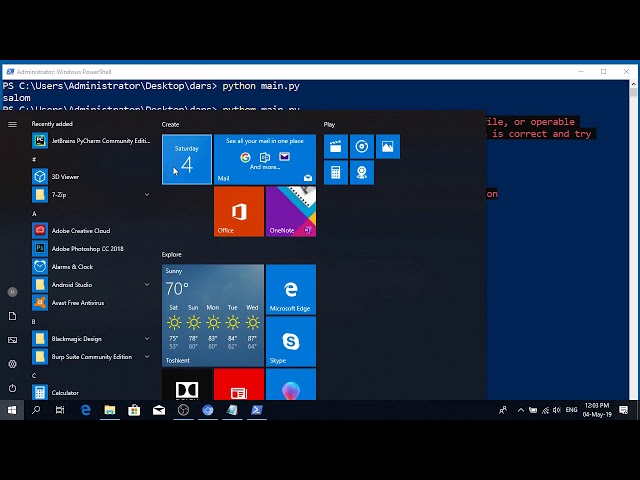Toggle the Start menu hamburger button
The width and height of the screenshot is (640, 480).
point(12,124)
